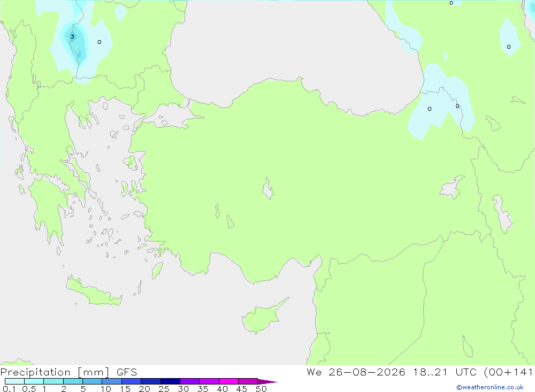This screenshot has width=535, height=392.
Task: Click the legend value "15"
Action: coord(125,389)
